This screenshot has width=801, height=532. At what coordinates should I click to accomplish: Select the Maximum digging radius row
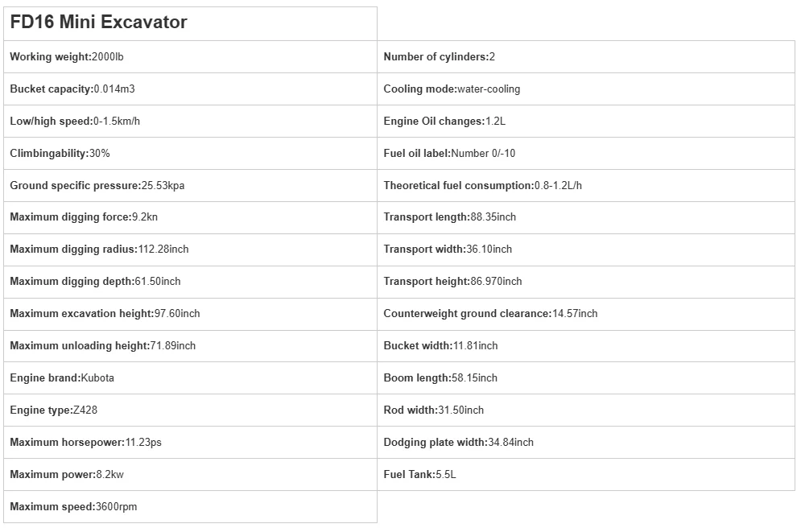click(x=99, y=250)
